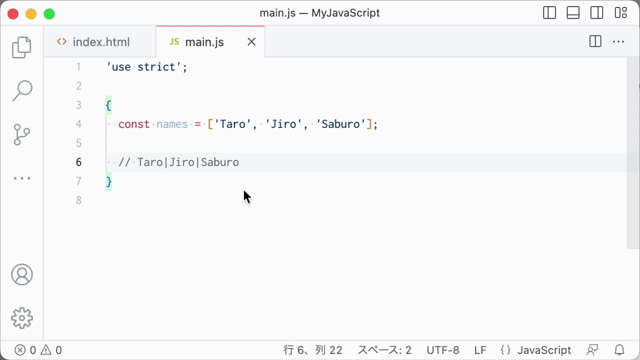
Task: Open the Accounts menu
Action: pyautogui.click(x=22, y=274)
